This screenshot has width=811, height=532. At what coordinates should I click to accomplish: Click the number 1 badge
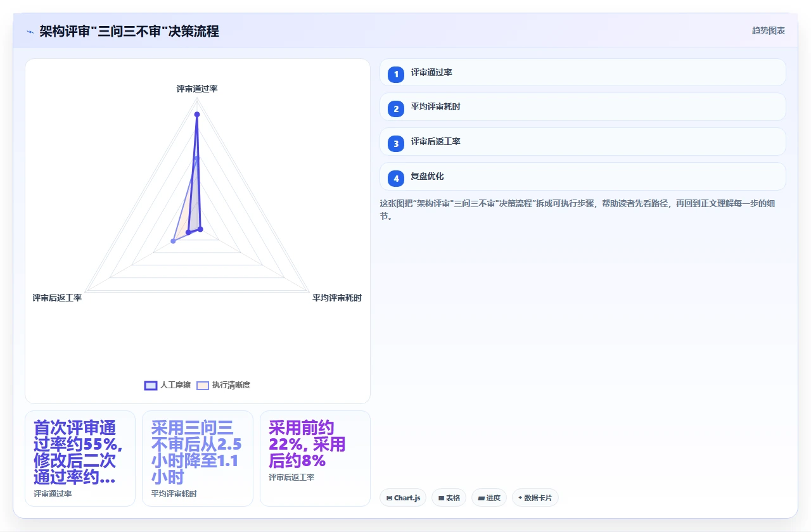(x=396, y=74)
